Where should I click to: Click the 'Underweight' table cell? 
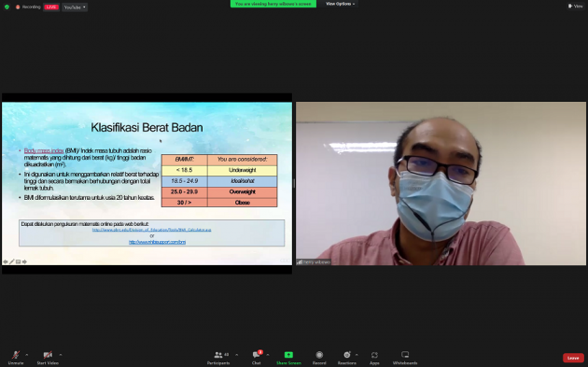click(243, 170)
